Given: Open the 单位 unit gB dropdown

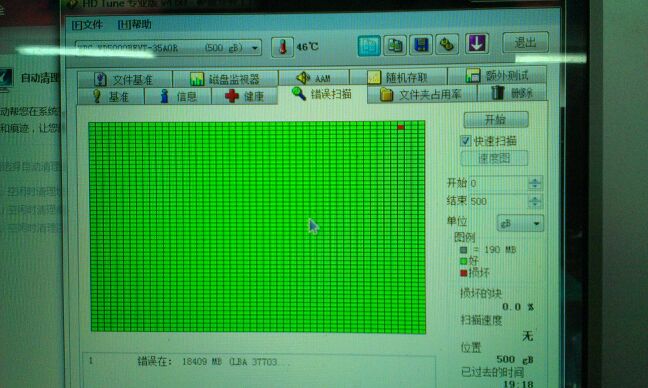Looking at the screenshot, I should point(520,224).
